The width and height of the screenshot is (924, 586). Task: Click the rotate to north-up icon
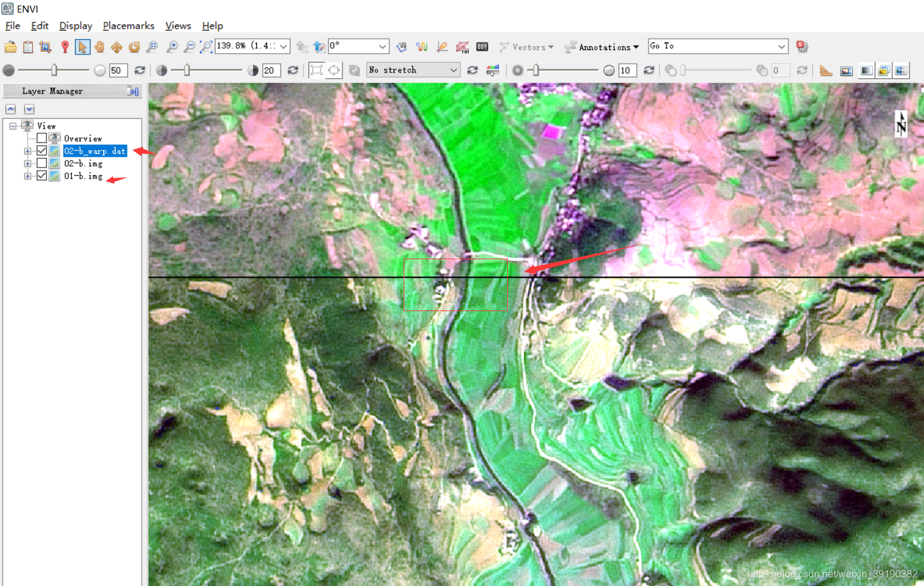pyautogui.click(x=319, y=47)
